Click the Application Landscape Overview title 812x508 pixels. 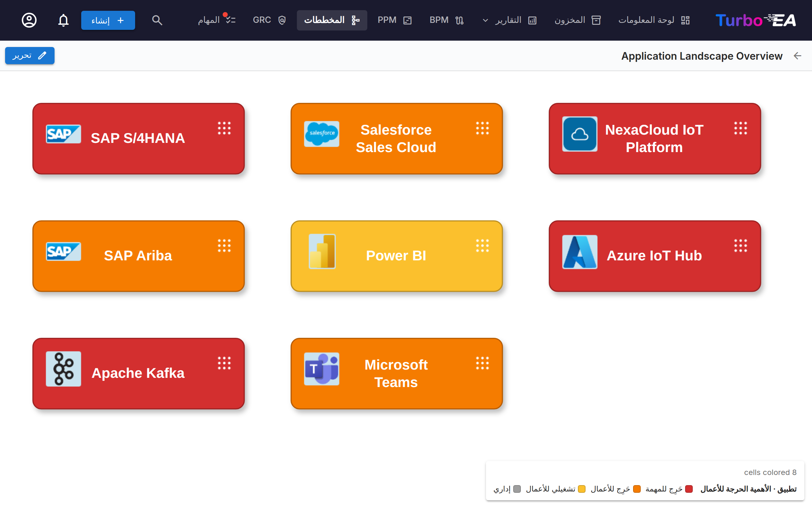[702, 56]
